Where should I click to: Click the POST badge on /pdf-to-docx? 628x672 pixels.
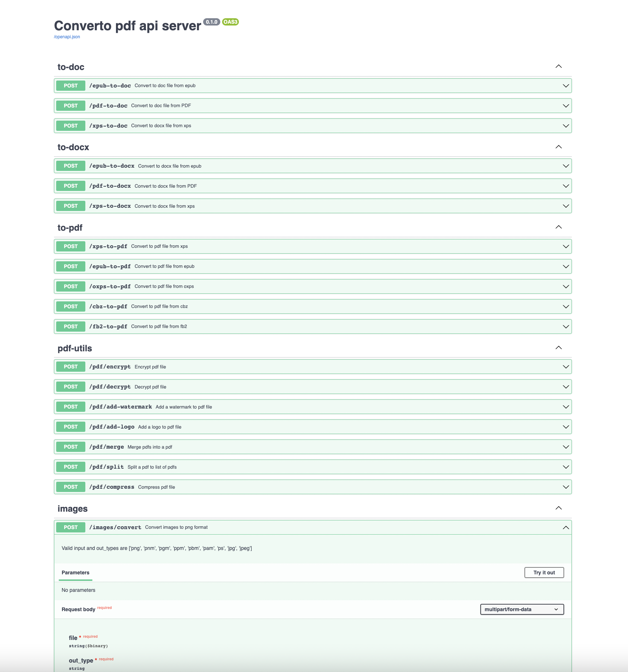[x=70, y=185]
